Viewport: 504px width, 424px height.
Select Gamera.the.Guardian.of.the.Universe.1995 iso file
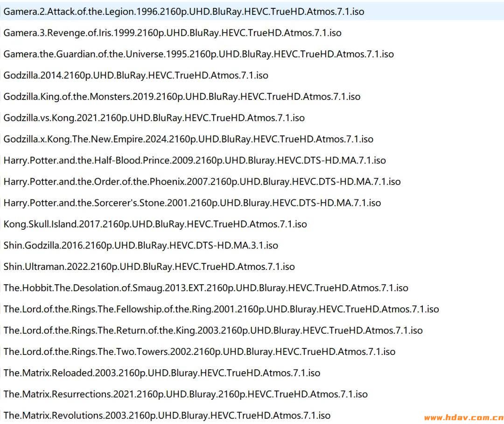click(199, 54)
